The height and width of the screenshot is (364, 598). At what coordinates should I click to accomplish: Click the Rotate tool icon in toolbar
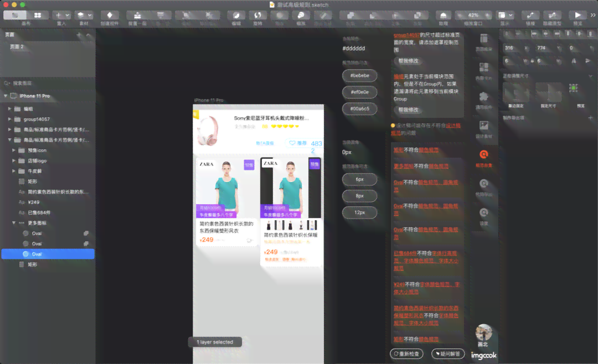coord(258,15)
